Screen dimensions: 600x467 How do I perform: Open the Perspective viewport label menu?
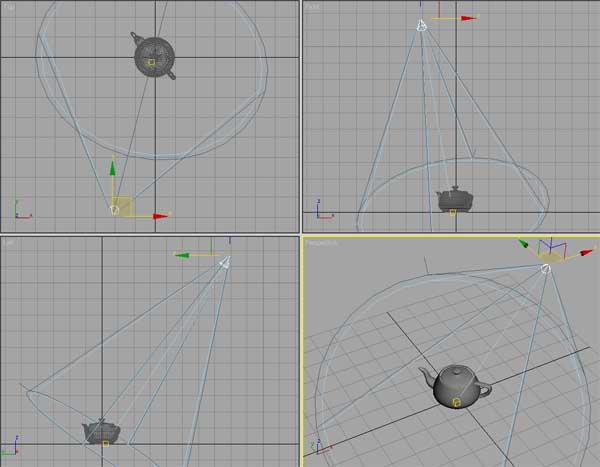click(x=322, y=243)
